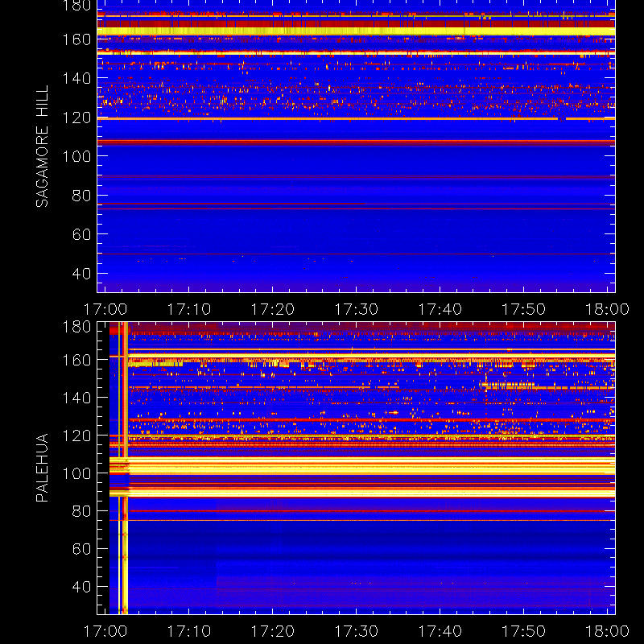
Task: Select Sagamore Hill plot's 17:30 time label
Action: [357, 309]
